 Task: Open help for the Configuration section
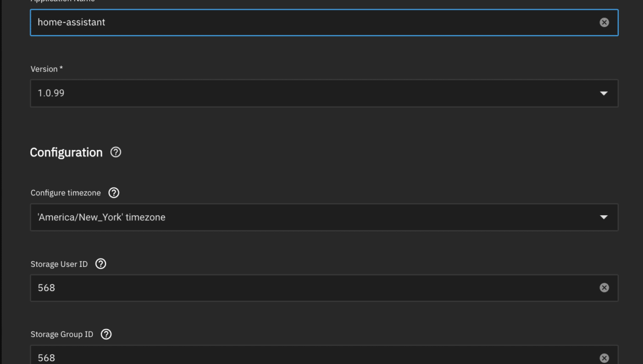(115, 152)
